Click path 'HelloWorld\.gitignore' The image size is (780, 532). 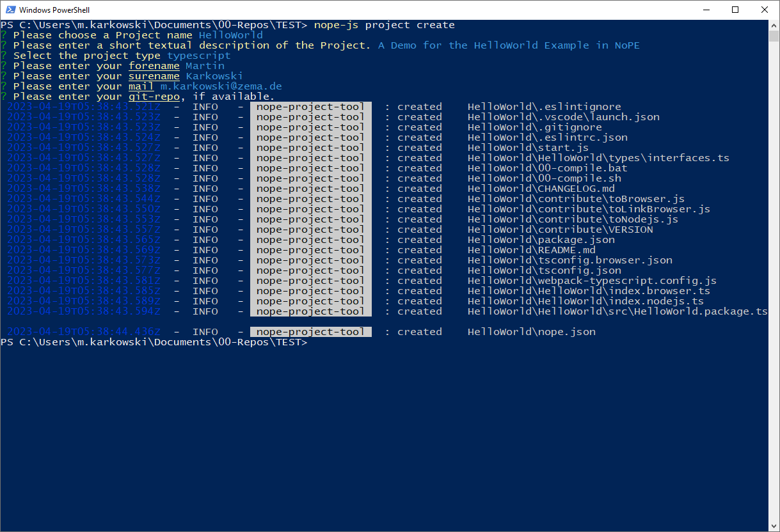[x=535, y=127]
